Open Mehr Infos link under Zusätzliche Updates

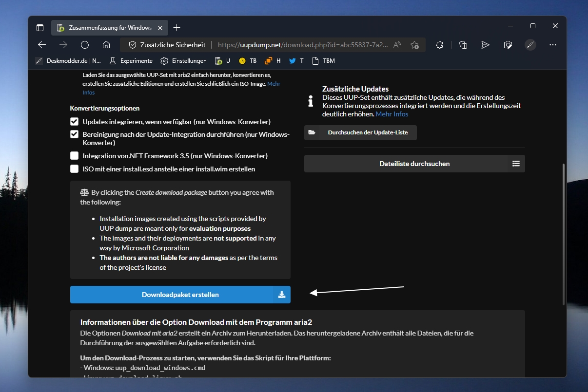pos(392,114)
